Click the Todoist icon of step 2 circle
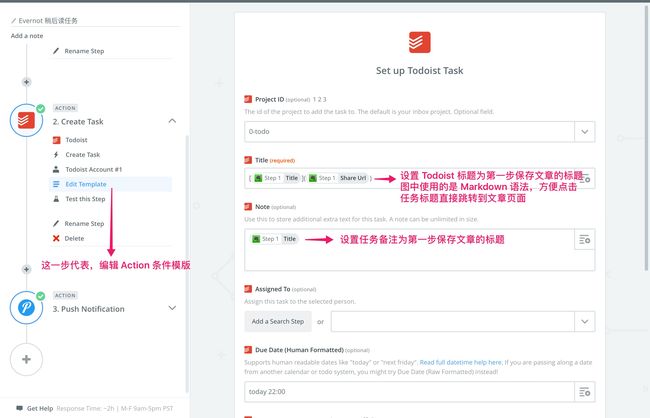Screen dimensions: 650x418 pos(26,120)
